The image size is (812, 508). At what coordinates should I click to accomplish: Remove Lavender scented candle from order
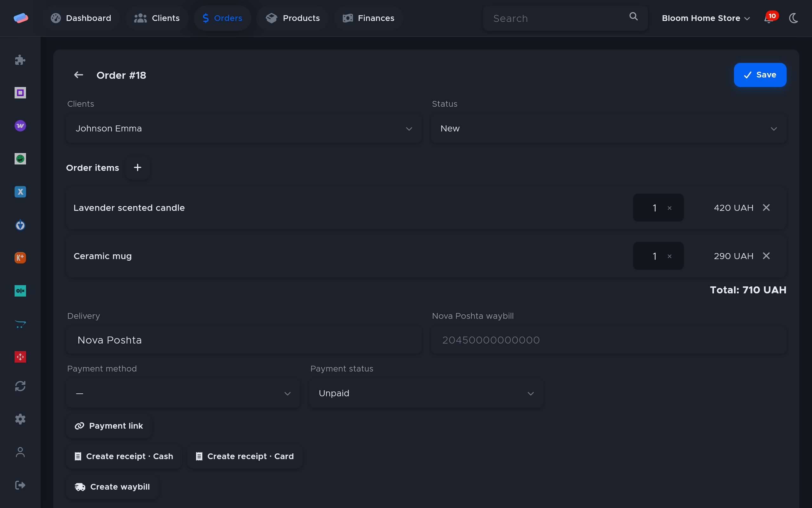click(x=766, y=208)
